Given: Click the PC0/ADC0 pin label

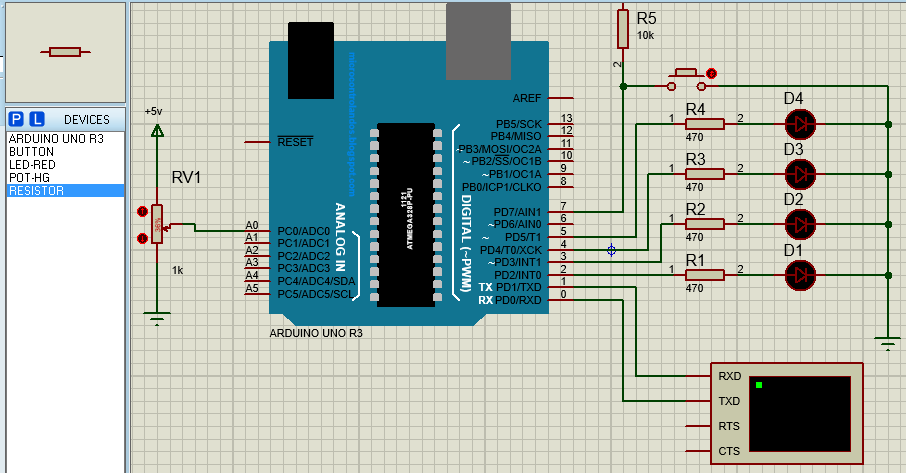Looking at the screenshot, I should coord(304,231).
